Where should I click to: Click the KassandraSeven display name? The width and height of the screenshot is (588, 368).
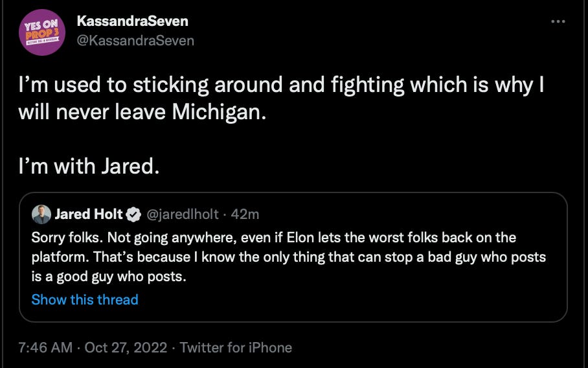pos(132,21)
